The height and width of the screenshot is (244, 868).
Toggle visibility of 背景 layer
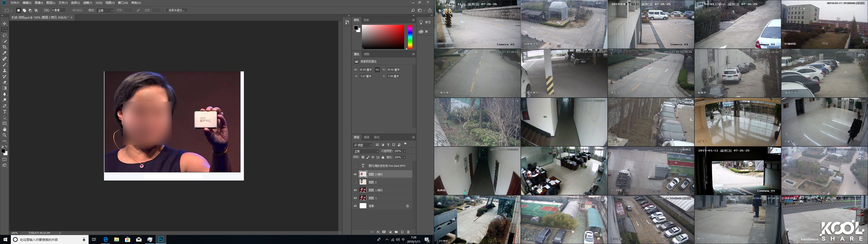pyautogui.click(x=355, y=206)
